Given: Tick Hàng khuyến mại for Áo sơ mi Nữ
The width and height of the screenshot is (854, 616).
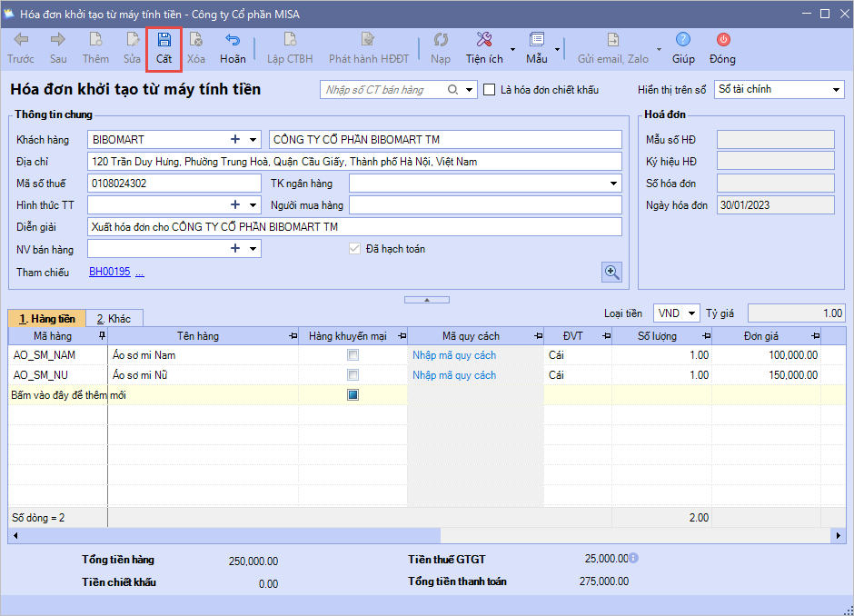Looking at the screenshot, I should pyautogui.click(x=353, y=375).
